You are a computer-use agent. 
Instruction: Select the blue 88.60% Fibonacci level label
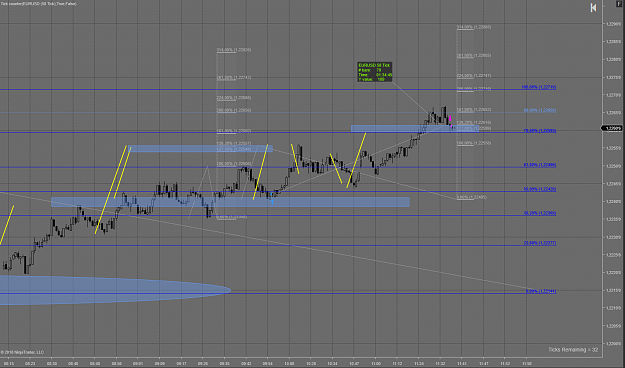click(x=540, y=110)
